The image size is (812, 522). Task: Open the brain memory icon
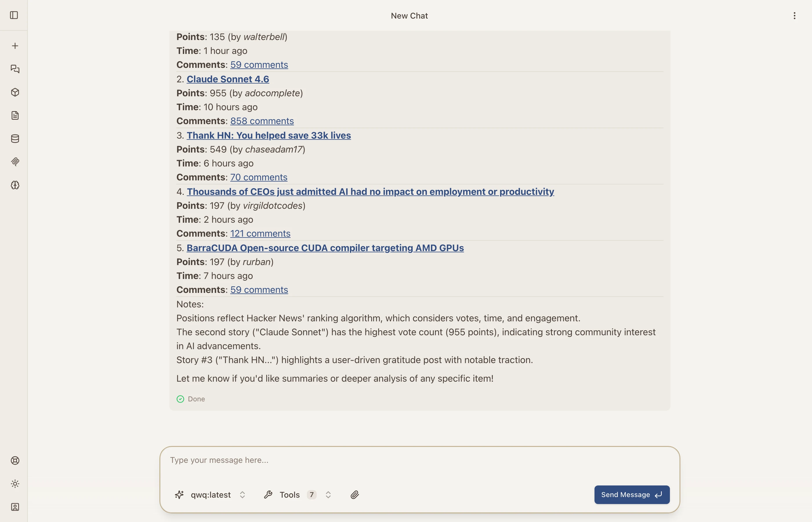tap(15, 185)
